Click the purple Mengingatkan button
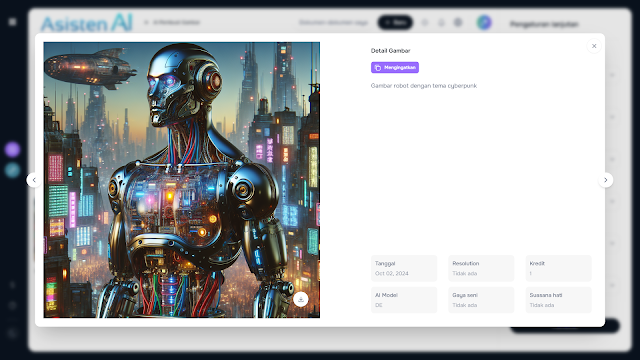The image size is (640, 360). [x=395, y=67]
